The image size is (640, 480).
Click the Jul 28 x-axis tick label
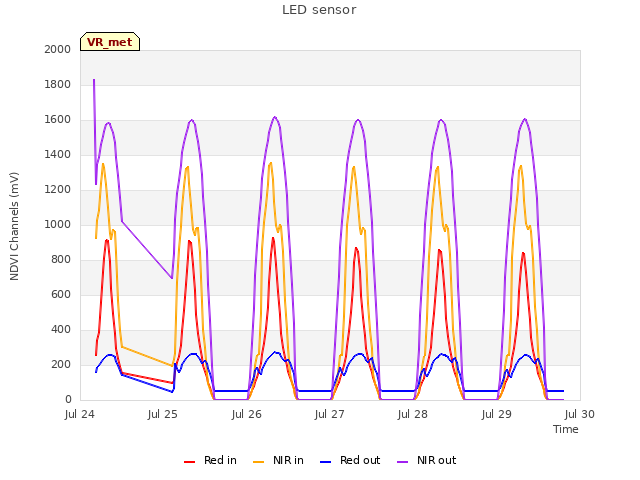413,414
